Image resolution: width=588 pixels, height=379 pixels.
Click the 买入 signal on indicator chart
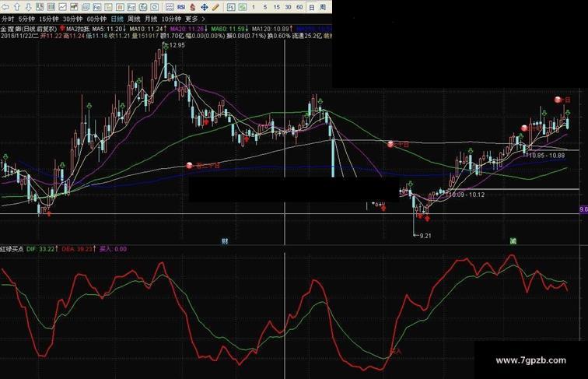[x=396, y=352]
